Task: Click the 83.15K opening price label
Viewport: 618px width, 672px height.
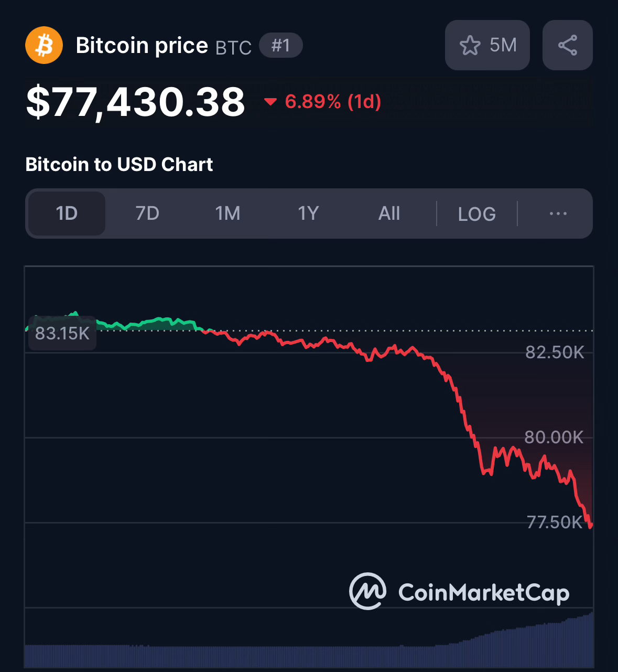Action: click(x=62, y=333)
